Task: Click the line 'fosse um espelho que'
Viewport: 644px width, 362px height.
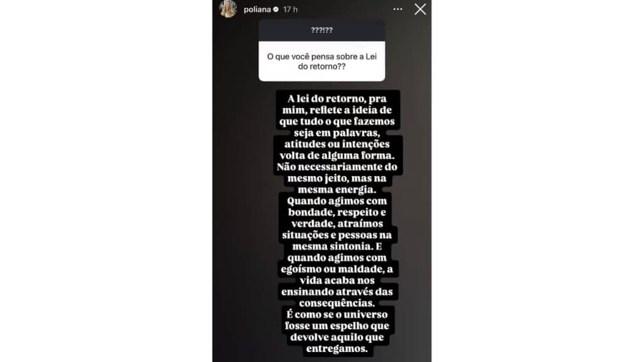Action: click(x=337, y=326)
